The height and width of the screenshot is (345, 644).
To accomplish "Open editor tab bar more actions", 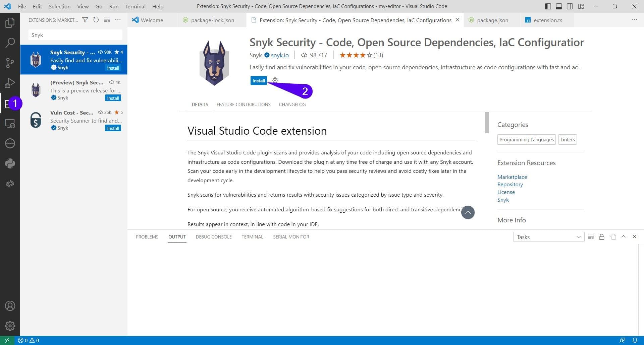I will point(634,20).
